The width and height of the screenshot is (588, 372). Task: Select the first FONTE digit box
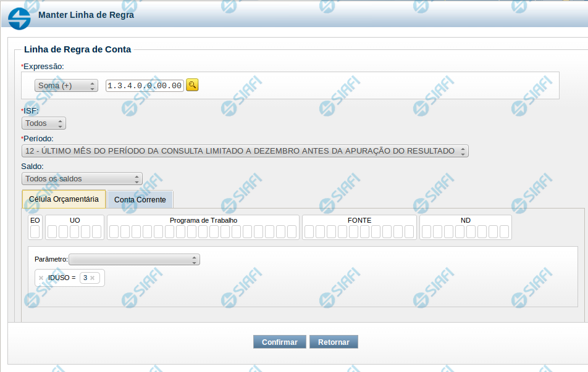point(309,231)
